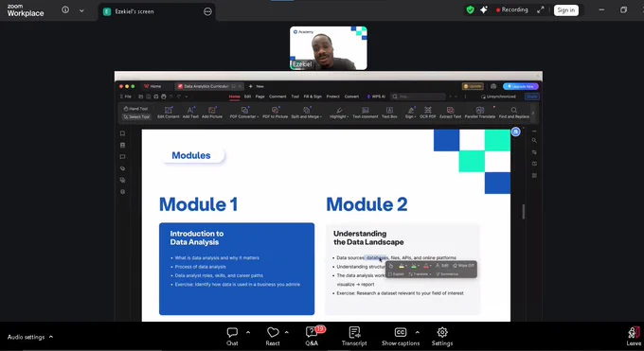This screenshot has height=351, width=644.
Task: Click the copy icon in floating selection toolbar
Action: (391, 266)
